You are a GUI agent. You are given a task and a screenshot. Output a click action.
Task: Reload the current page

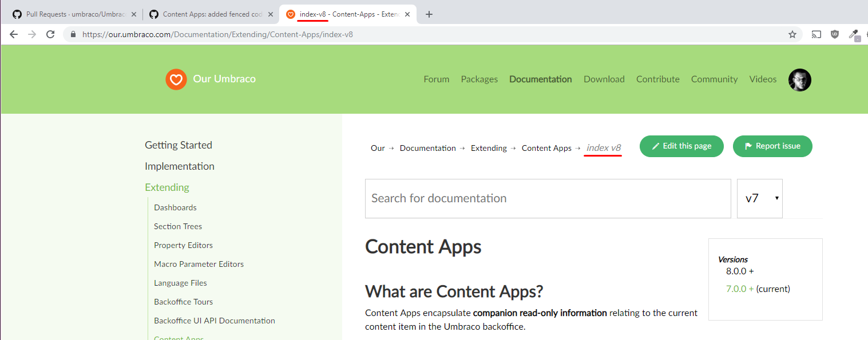tap(50, 34)
